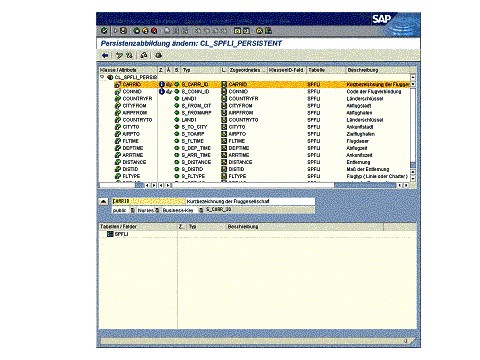Click the field icon before assigned CITYFROM
Viewport: 480px width, 360px height.
224,106
